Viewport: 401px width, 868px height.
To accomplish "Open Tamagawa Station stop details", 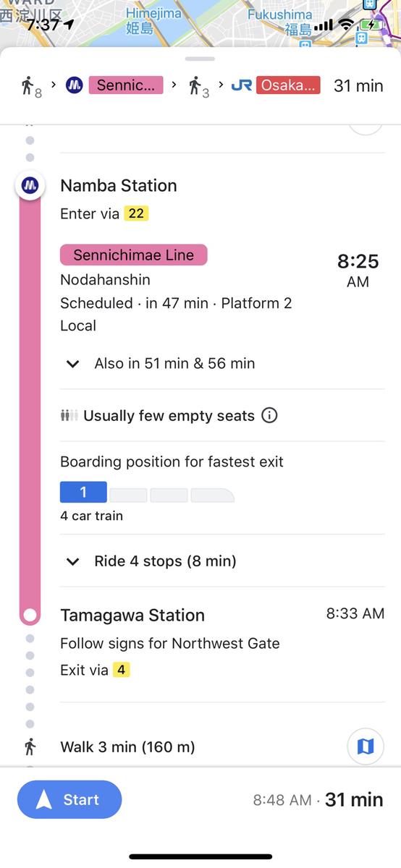I will [132, 615].
